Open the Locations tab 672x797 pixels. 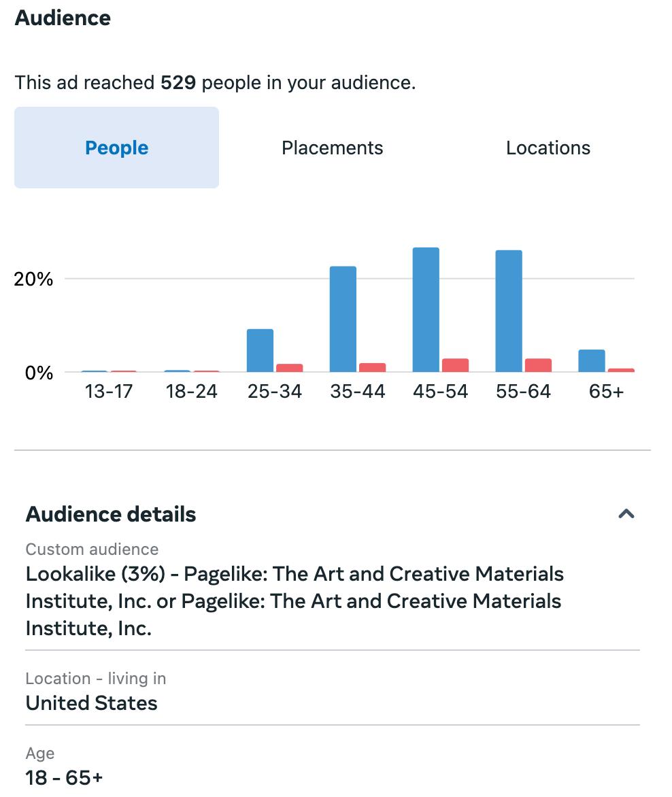click(x=548, y=148)
